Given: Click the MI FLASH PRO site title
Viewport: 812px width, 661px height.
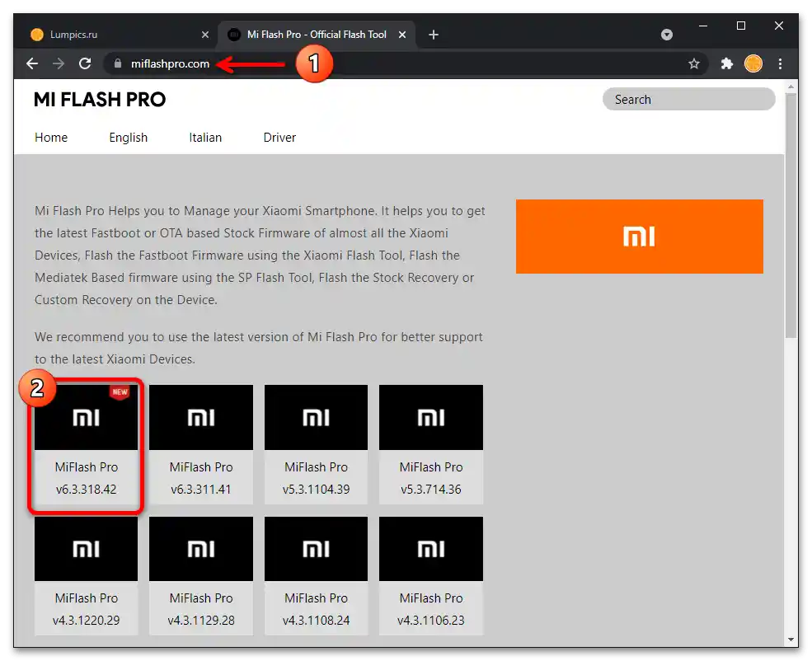Looking at the screenshot, I should tap(100, 100).
